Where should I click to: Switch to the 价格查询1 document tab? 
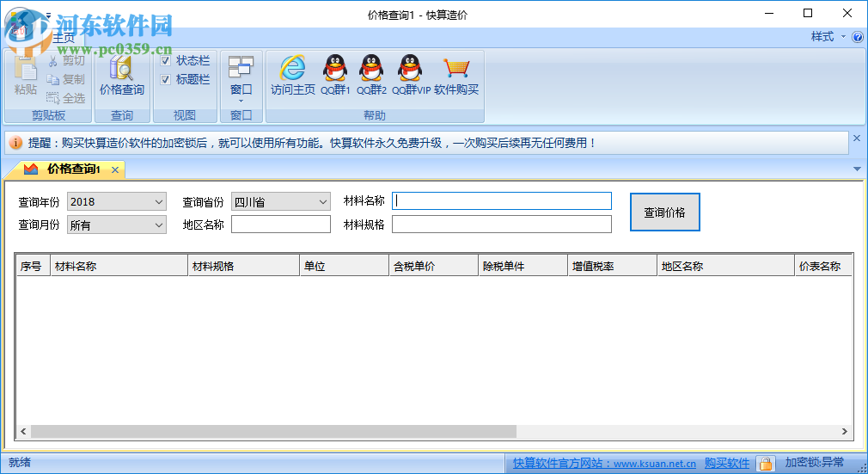pos(72,169)
